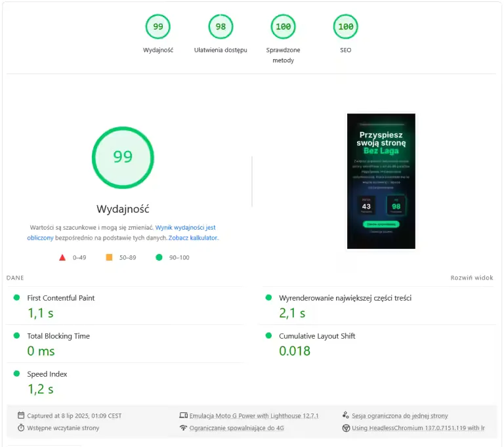Click the orange square 50–89 legend icon
Viewport: 504px width, 447px height.
click(110, 257)
